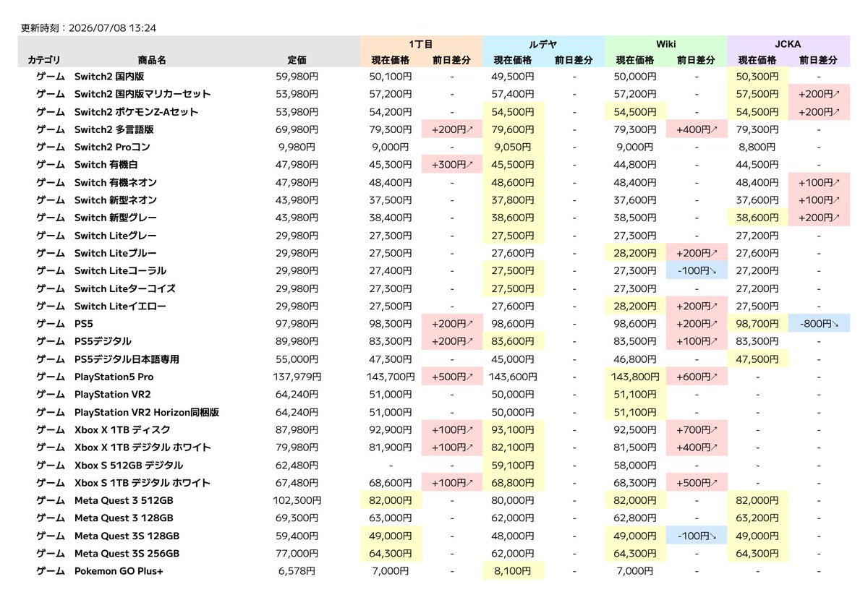The image size is (868, 613).
Task: Click ルデヤ price 59,100円 for Xbox S 512GB
Action: 513,466
